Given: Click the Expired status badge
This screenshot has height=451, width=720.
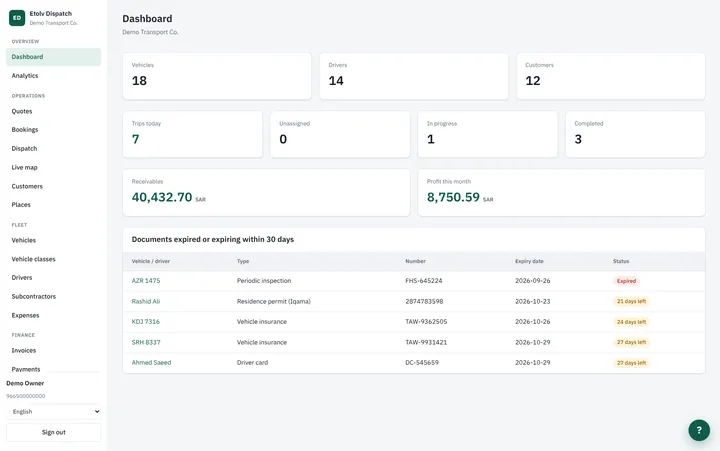Looking at the screenshot, I should 626,281.
